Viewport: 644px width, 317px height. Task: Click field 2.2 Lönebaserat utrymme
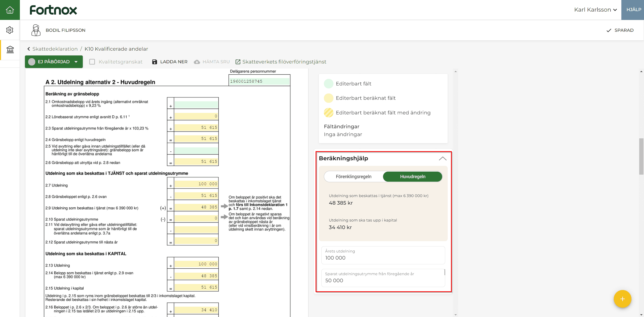196,116
